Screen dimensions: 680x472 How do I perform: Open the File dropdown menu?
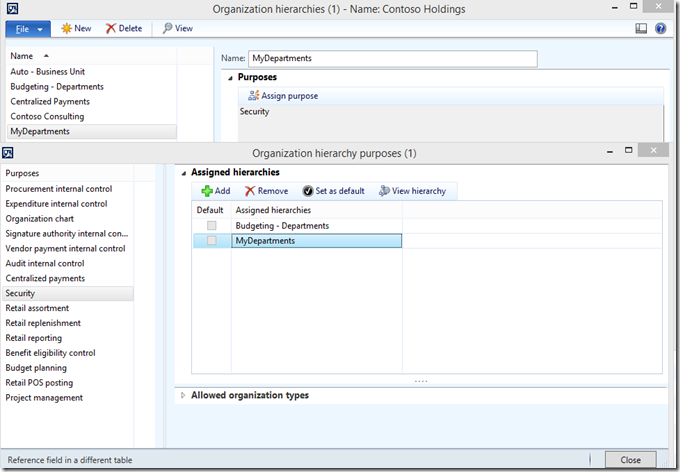click(28, 28)
